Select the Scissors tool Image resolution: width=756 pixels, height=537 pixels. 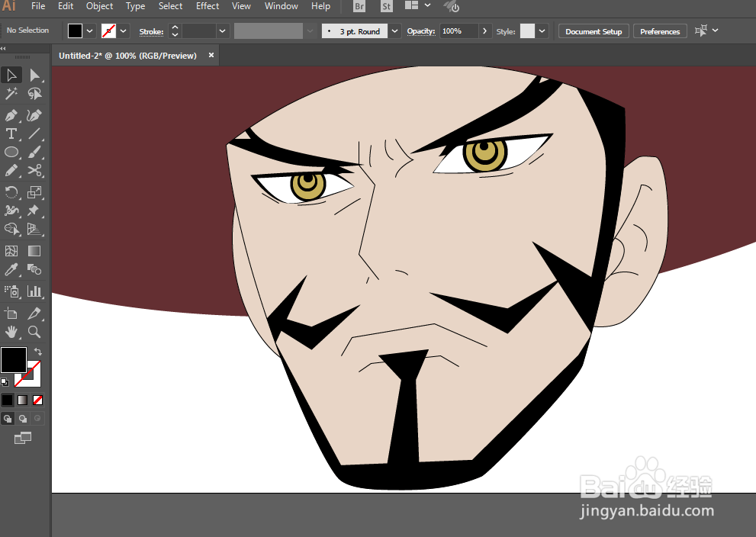click(x=34, y=171)
